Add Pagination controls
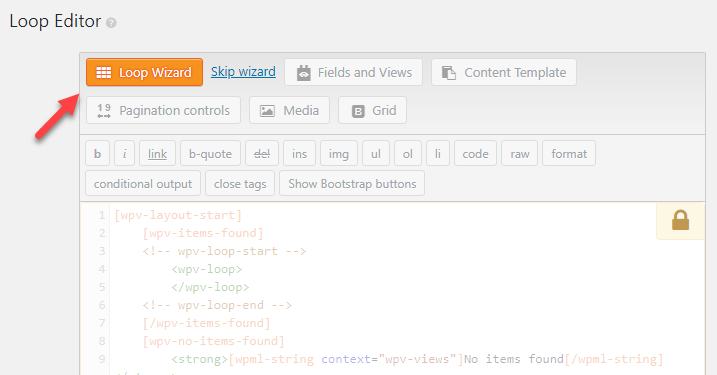This screenshot has width=717, height=375. 163,110
